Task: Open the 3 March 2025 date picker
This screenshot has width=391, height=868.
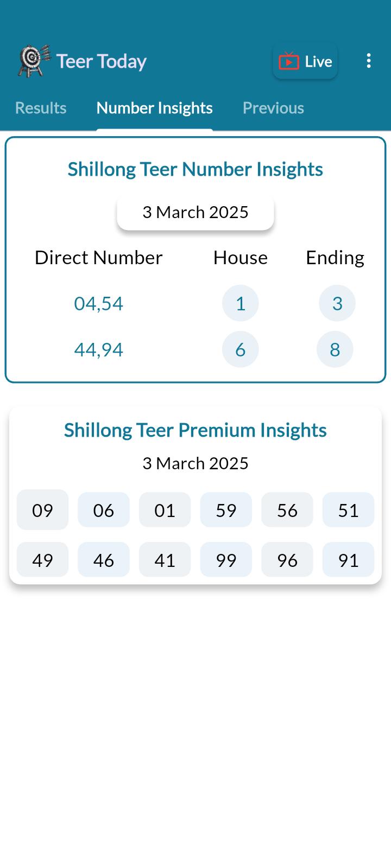Action: point(195,212)
